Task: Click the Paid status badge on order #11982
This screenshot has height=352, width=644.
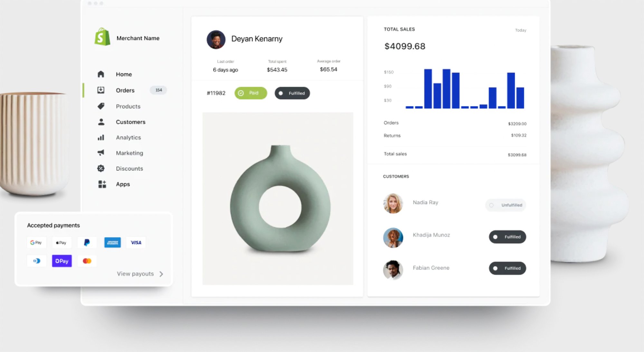Action: [250, 93]
